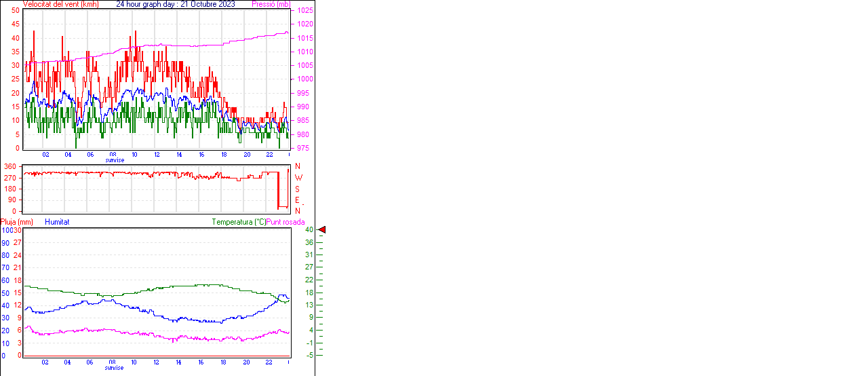The width and height of the screenshot is (868, 376).
Task: Click the 'Pressió (mb)' axis label
Action: (270, 4)
